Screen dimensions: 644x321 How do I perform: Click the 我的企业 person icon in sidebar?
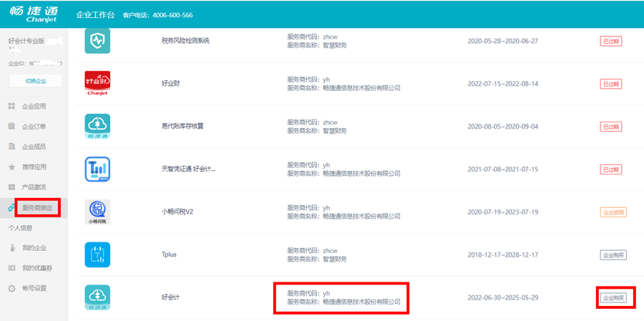click(x=11, y=248)
